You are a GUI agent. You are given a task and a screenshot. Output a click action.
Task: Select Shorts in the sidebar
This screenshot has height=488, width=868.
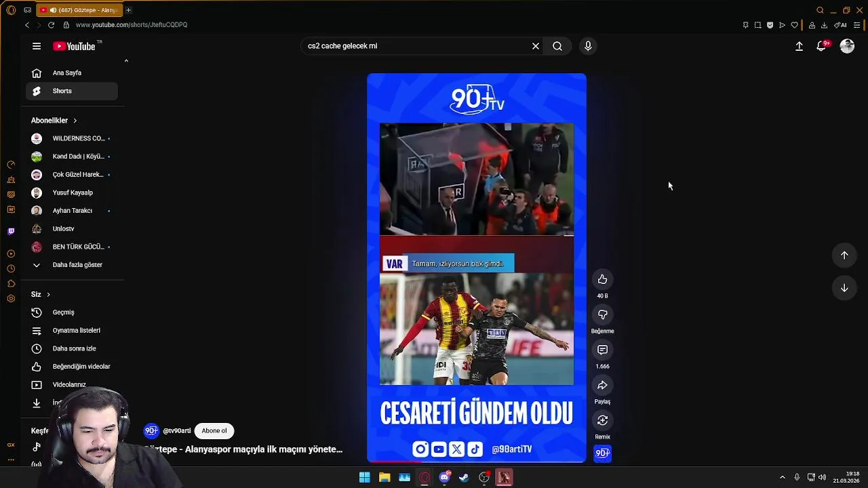pos(72,91)
